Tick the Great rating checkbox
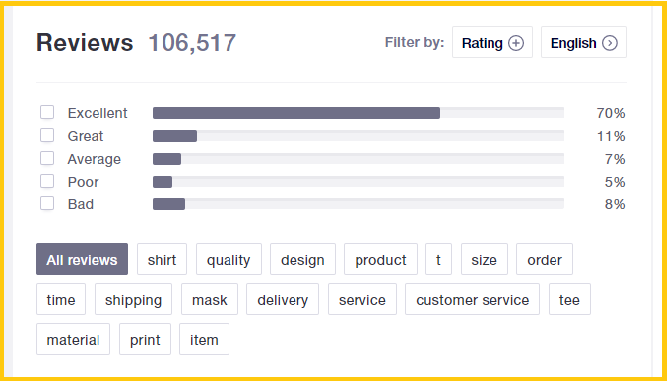Screen dimensions: 667x381 (47, 136)
